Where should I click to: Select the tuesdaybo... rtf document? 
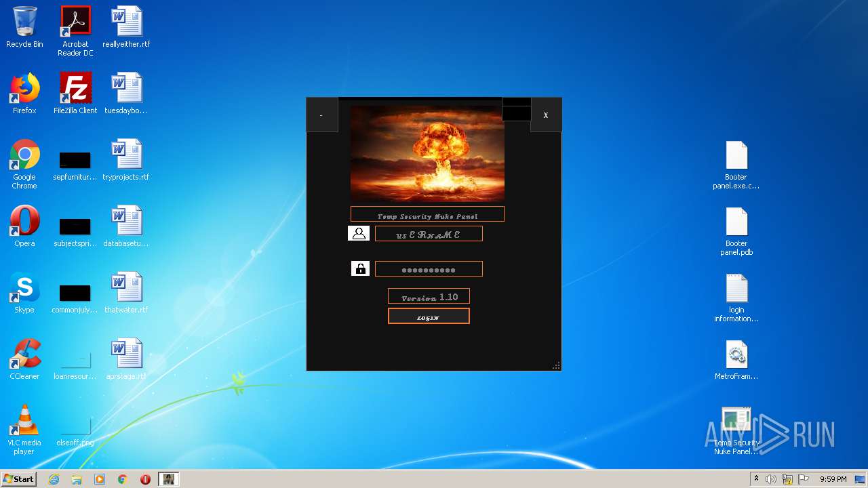[x=126, y=94]
